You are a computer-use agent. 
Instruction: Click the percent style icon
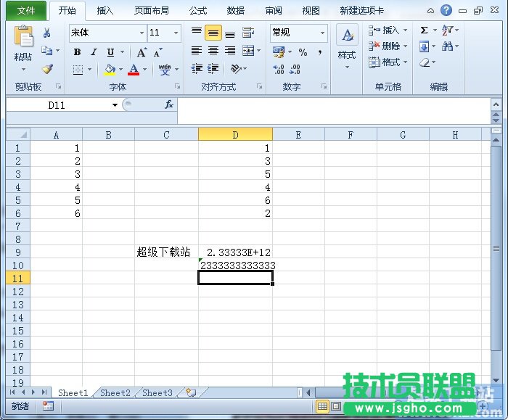coord(303,52)
